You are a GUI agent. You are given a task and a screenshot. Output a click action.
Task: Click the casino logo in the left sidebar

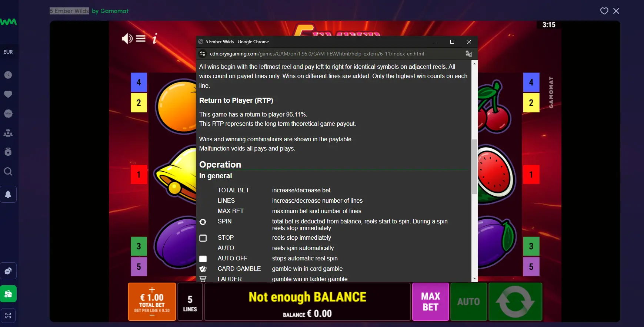(x=8, y=22)
